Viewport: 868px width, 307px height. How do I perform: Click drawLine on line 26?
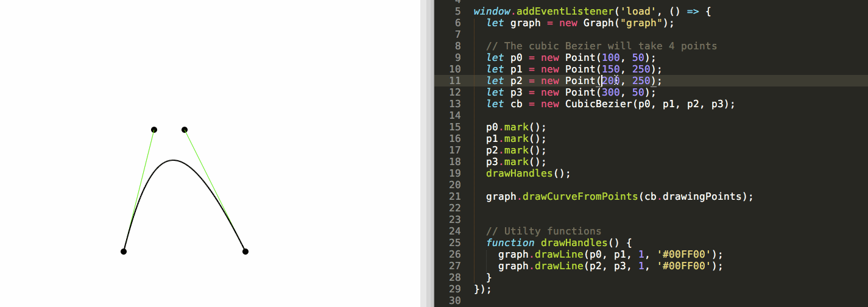click(x=559, y=254)
